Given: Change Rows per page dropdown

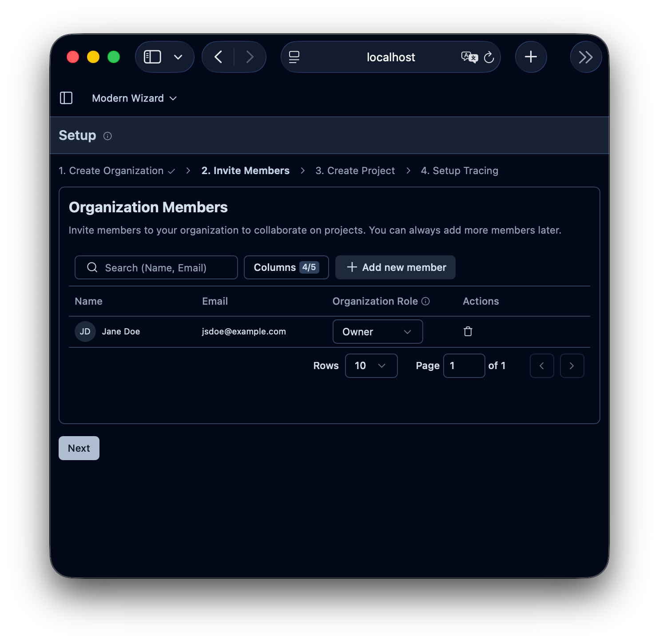Looking at the screenshot, I should pyautogui.click(x=371, y=366).
